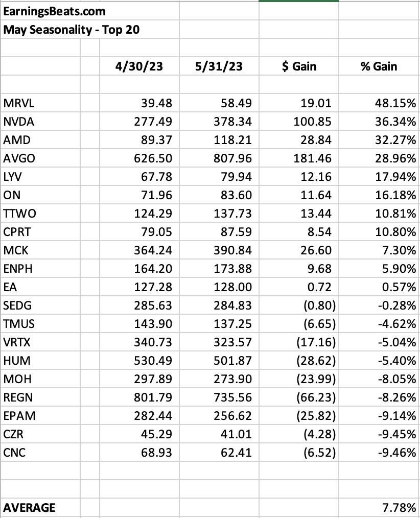The height and width of the screenshot is (518, 420).
Task: Select the May Seasonality - Top 20 cell
Action: pos(90,30)
